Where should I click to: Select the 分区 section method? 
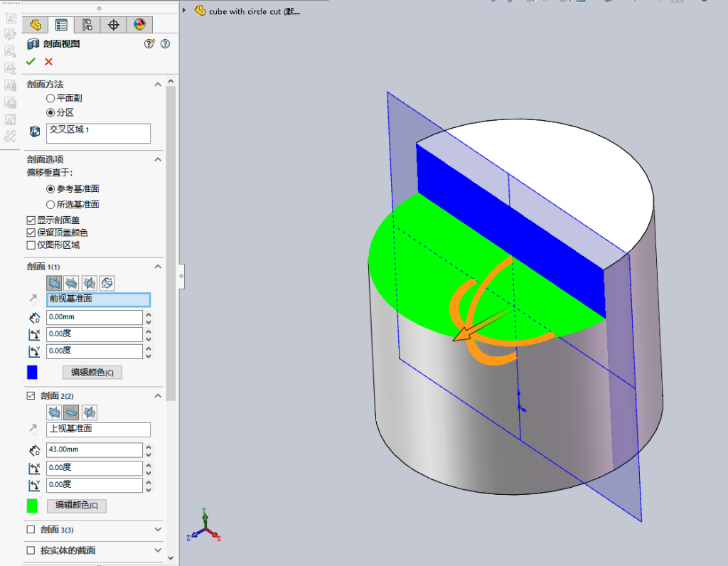tap(50, 112)
